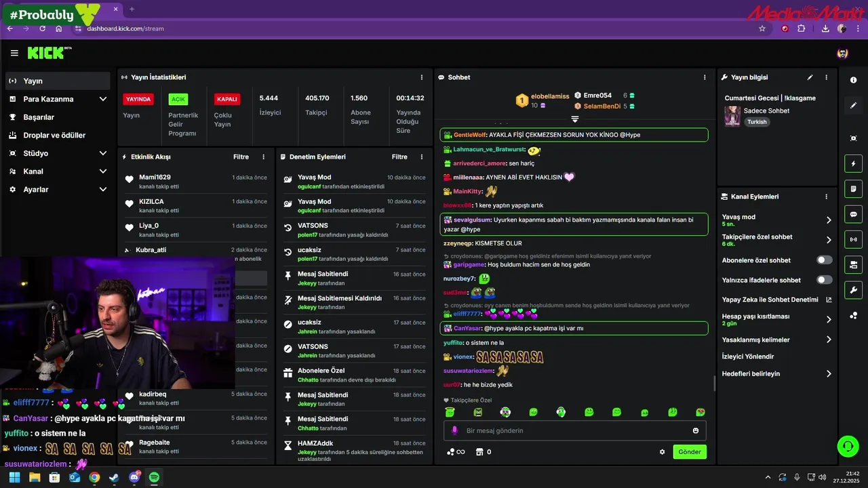The image size is (868, 488).
Task: Toggle the wrench widget icon in sidebar
Action: point(853,290)
